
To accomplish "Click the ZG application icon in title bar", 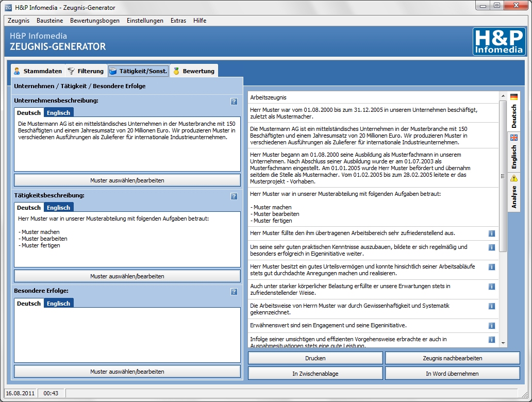I will tap(8, 7).
